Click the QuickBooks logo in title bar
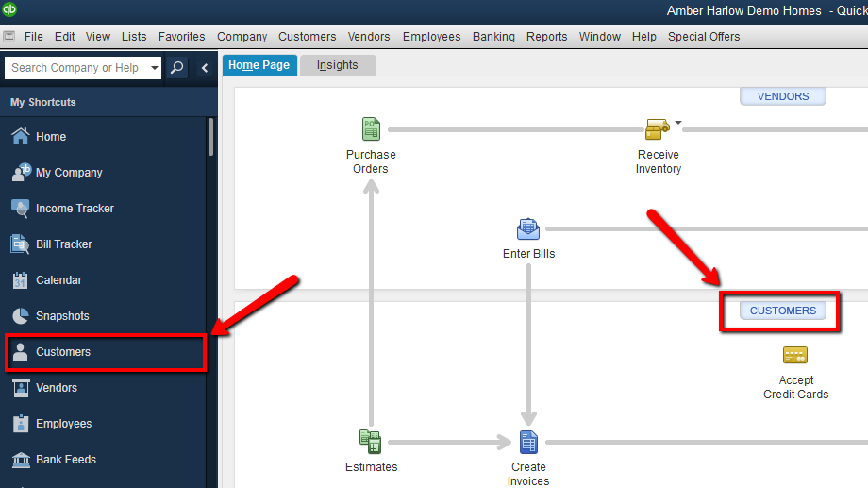 click(x=9, y=9)
